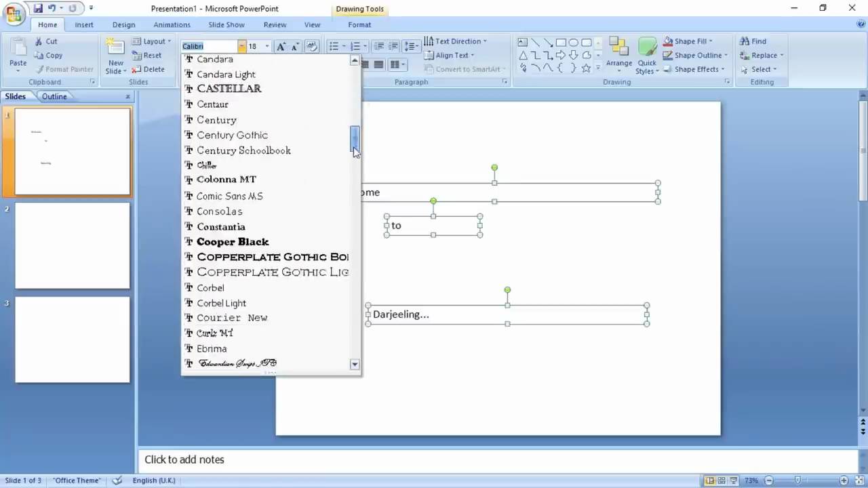The height and width of the screenshot is (488, 868).
Task: Select slide 2 thumbnail
Action: coord(73,245)
